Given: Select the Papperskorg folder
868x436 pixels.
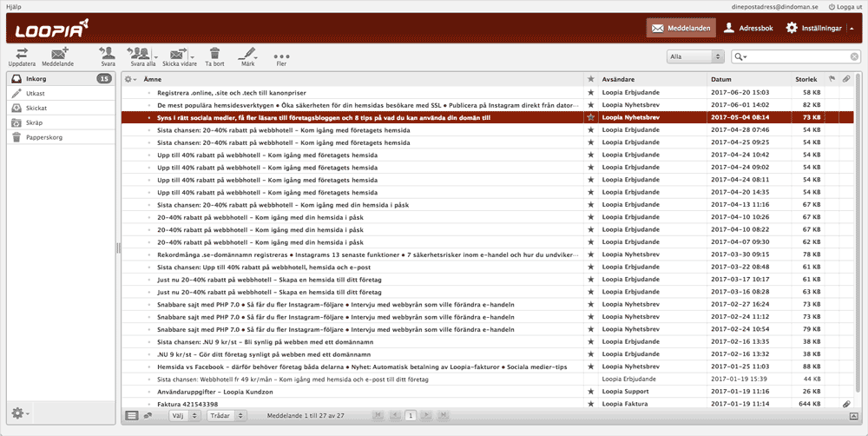Looking at the screenshot, I should (x=61, y=137).
